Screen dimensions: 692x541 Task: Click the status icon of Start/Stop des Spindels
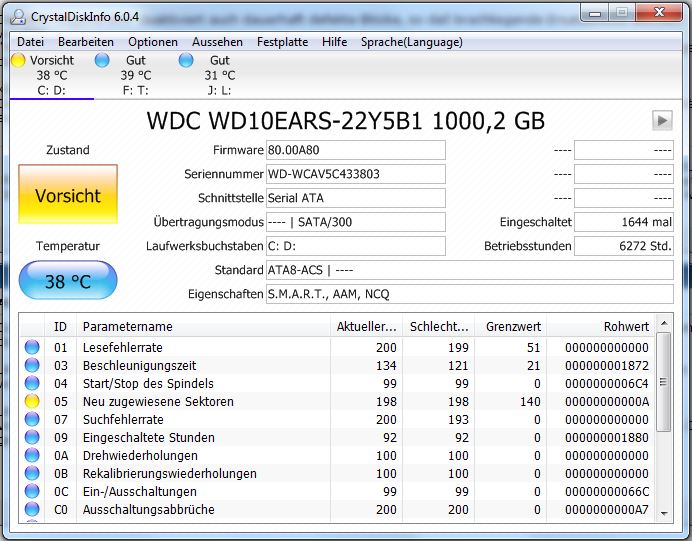[x=32, y=383]
